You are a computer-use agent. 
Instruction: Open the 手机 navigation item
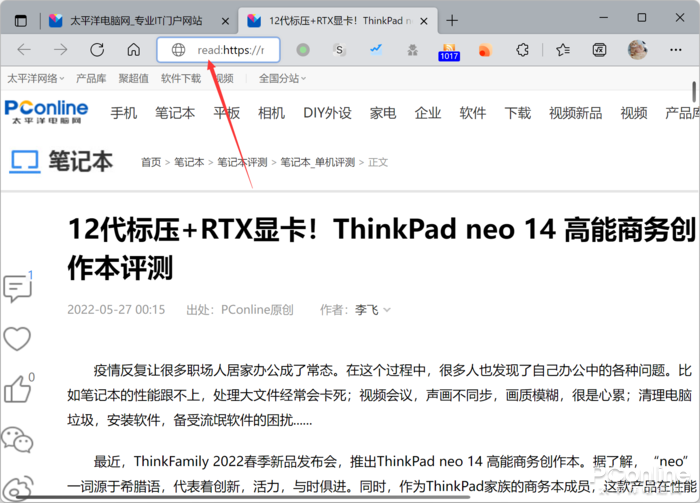(x=124, y=113)
